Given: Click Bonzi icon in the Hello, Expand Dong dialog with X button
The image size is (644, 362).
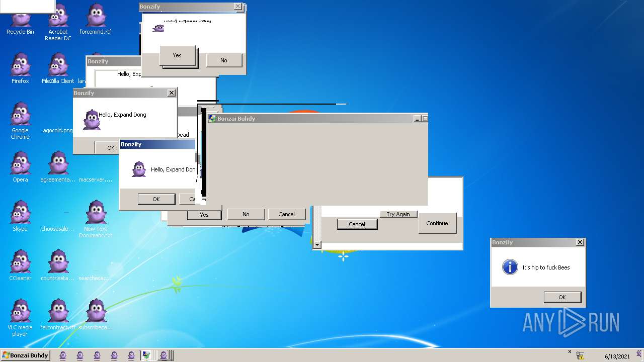Looking at the screenshot, I should pyautogui.click(x=91, y=120).
